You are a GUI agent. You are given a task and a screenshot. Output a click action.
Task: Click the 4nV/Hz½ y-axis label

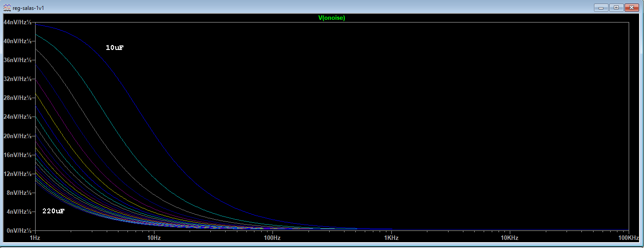[19, 211]
